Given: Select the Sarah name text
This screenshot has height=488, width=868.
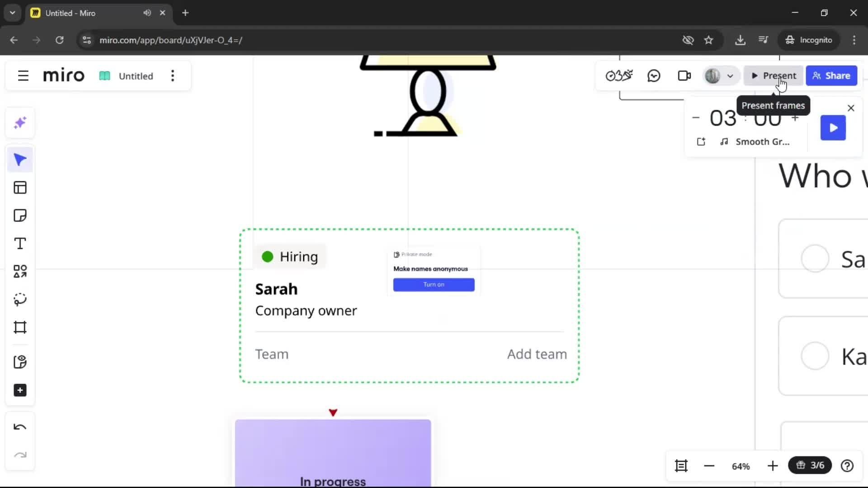Looking at the screenshot, I should tap(276, 289).
